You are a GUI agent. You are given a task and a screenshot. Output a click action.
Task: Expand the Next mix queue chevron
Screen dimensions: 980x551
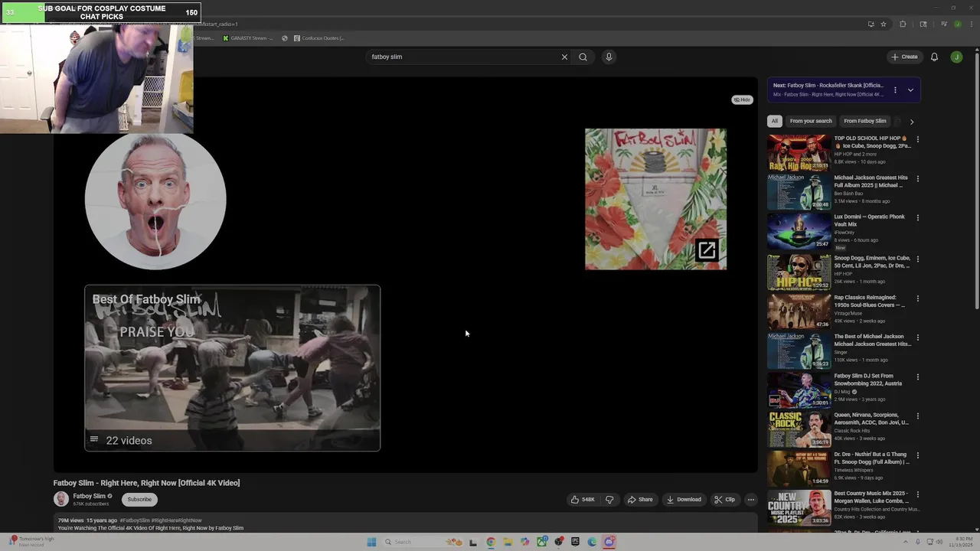pos(910,90)
